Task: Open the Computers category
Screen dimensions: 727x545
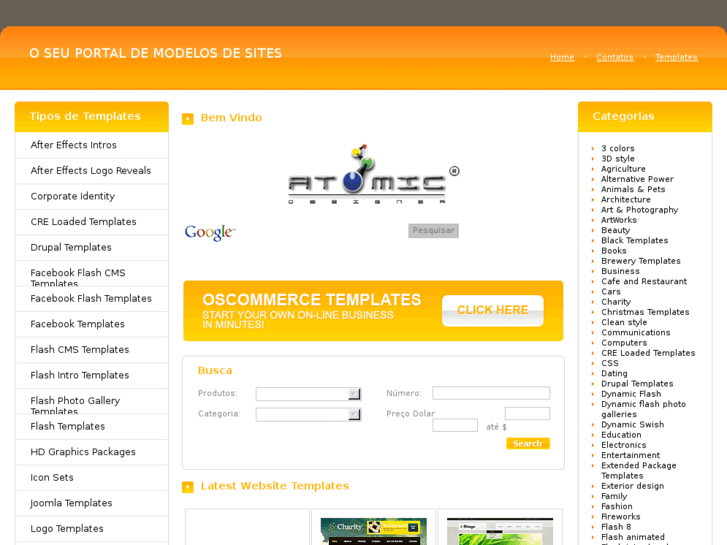Action: click(x=624, y=343)
